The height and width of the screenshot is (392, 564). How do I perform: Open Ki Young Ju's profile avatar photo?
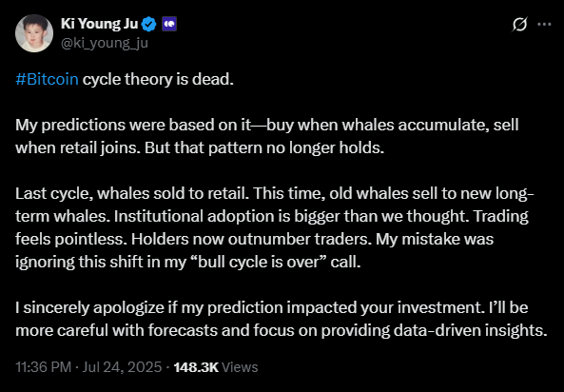point(34,33)
